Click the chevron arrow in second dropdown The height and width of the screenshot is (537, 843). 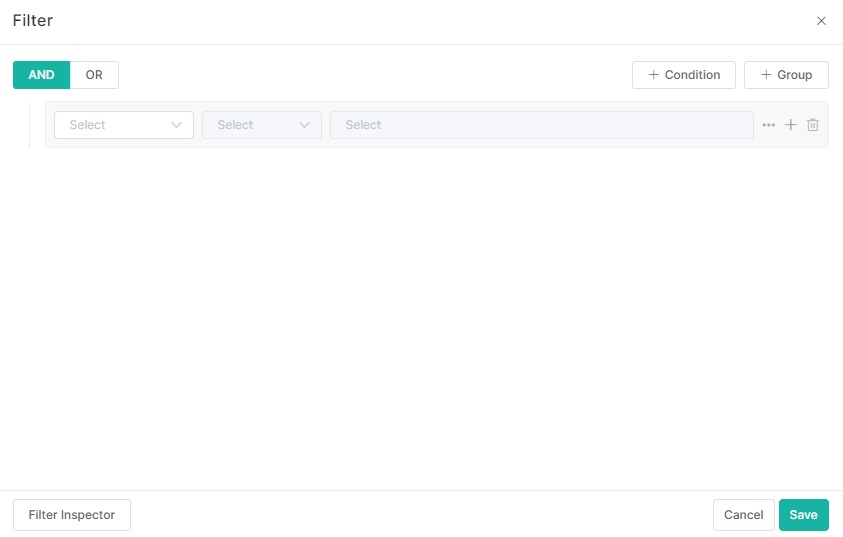pos(305,125)
